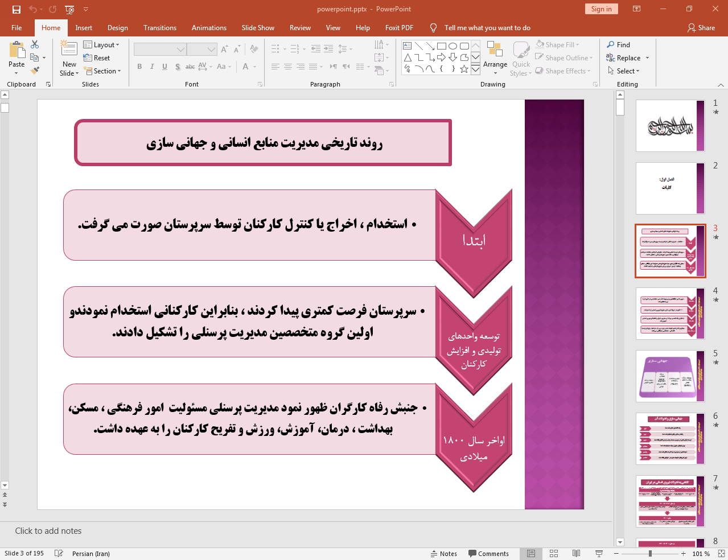Expand the Layout dropdown
This screenshot has height=560, width=728.
[101, 44]
